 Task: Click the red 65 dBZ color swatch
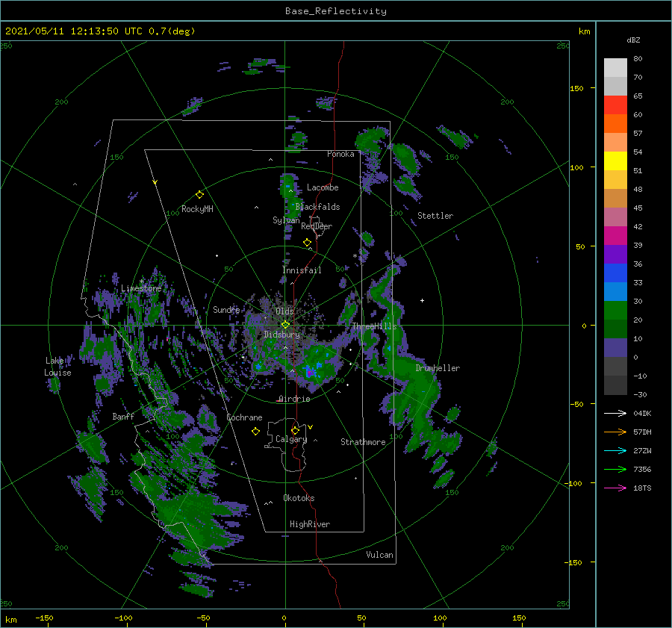615,105
